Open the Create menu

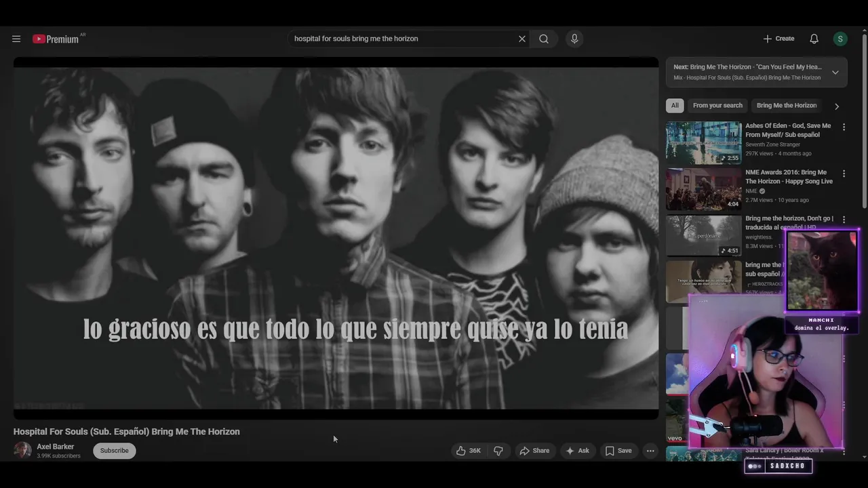pos(778,39)
